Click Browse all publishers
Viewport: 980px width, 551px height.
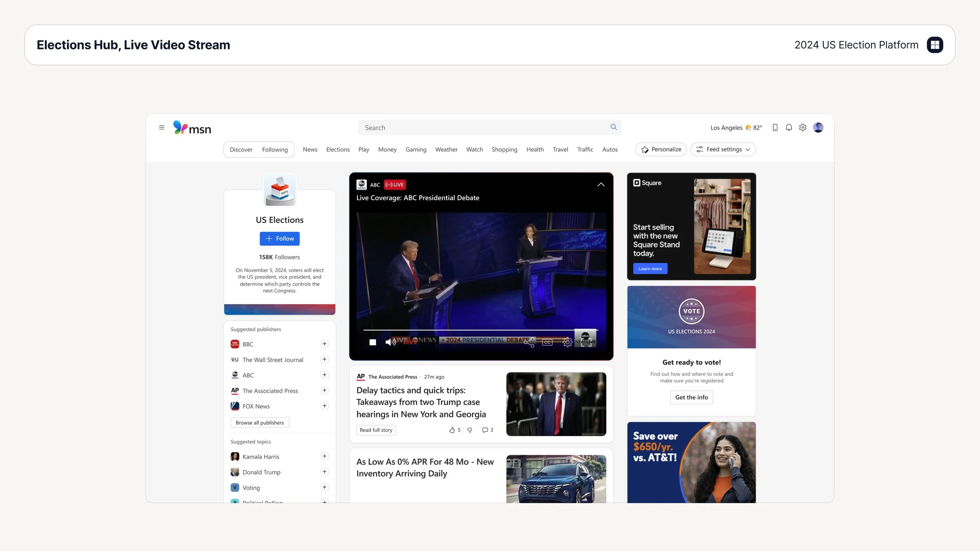coord(260,423)
